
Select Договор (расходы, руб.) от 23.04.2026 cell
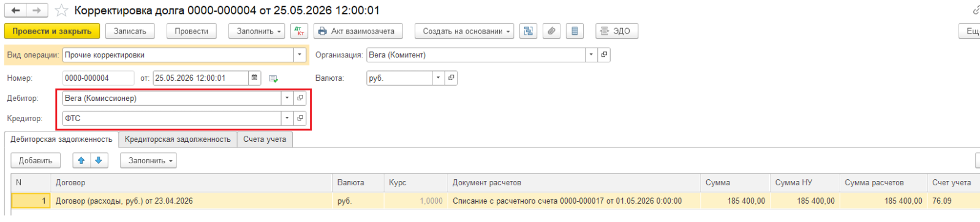click(x=192, y=201)
